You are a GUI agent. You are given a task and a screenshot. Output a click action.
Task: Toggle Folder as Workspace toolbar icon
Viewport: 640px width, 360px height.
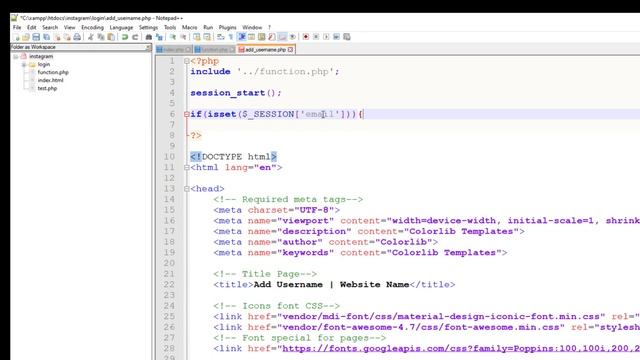(x=282, y=37)
